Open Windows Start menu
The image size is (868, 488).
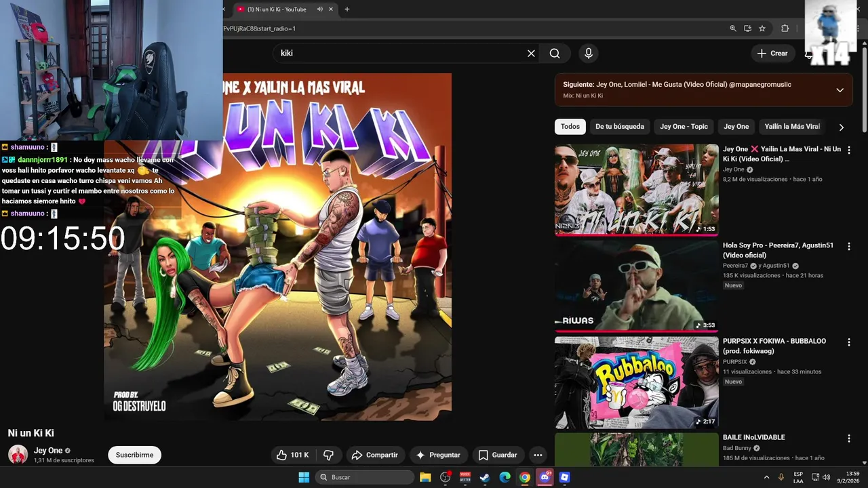(x=303, y=477)
